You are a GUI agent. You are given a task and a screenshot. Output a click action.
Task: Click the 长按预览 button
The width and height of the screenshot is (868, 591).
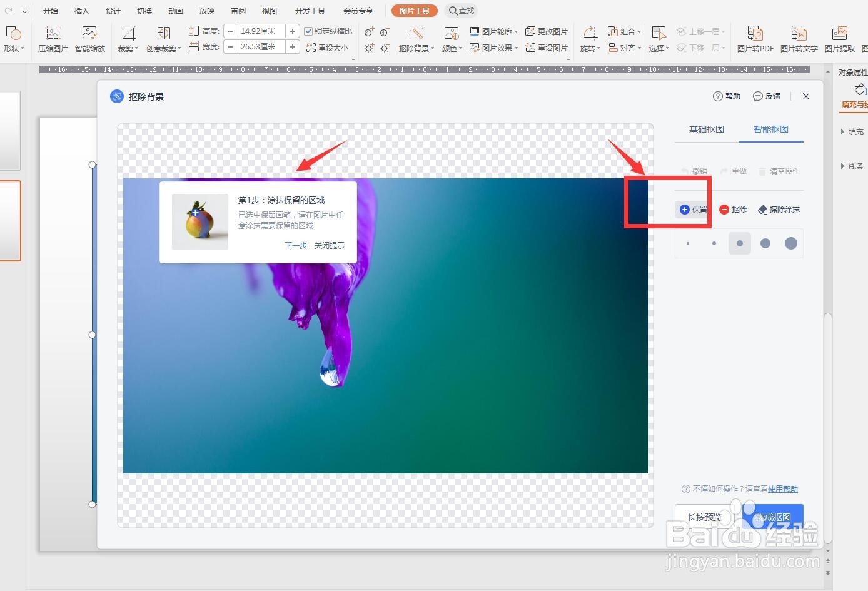click(x=704, y=517)
